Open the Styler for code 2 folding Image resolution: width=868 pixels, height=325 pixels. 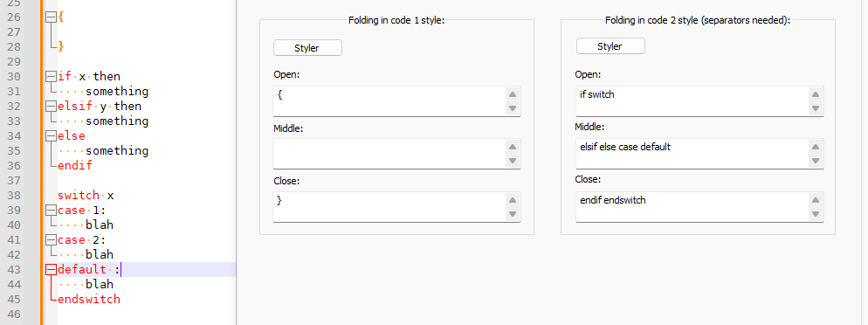[x=610, y=46]
